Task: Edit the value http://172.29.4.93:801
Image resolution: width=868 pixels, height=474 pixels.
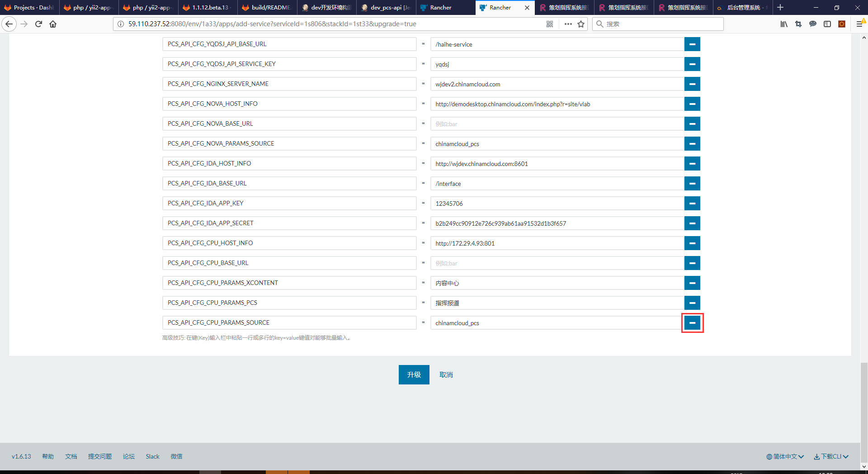Action: click(557, 243)
